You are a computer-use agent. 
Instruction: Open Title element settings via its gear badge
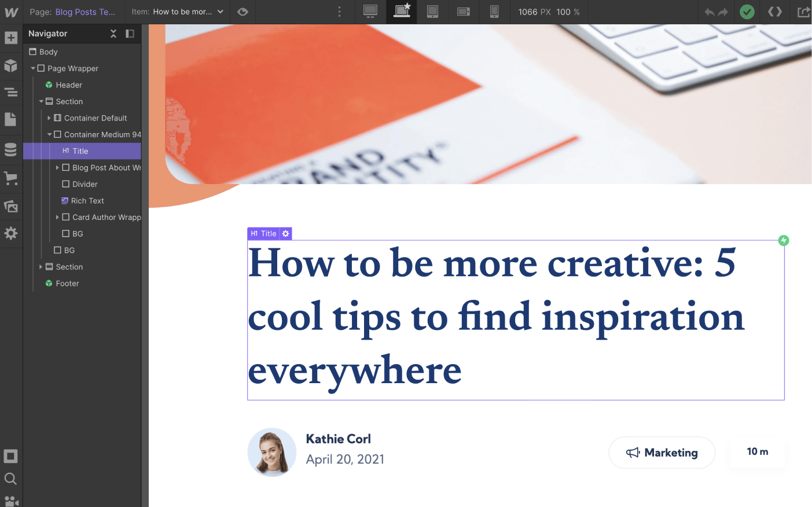[285, 233]
